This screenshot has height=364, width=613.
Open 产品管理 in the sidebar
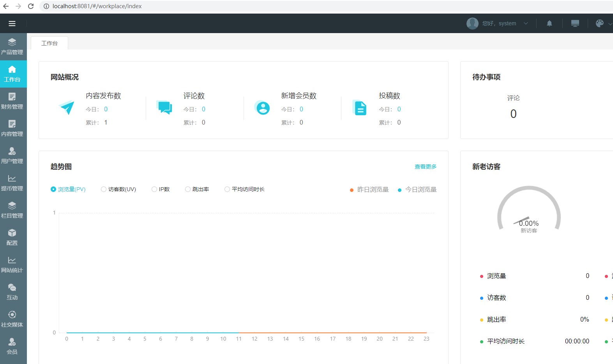(x=12, y=47)
